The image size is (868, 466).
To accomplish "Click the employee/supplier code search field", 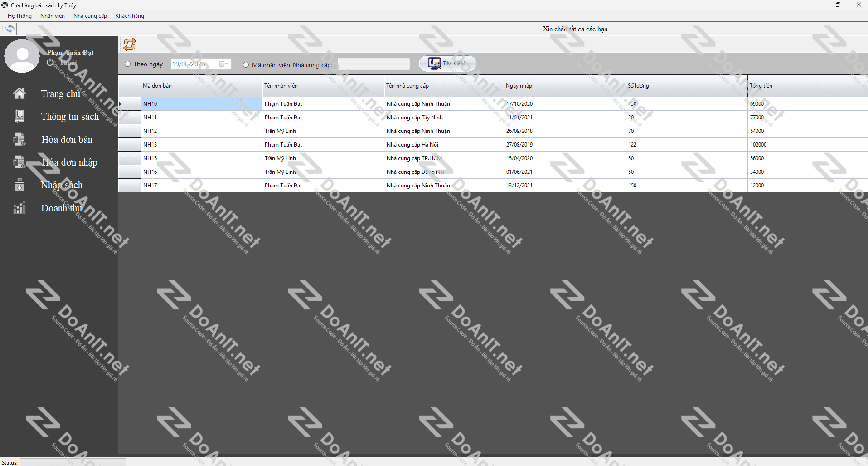I will tap(373, 64).
